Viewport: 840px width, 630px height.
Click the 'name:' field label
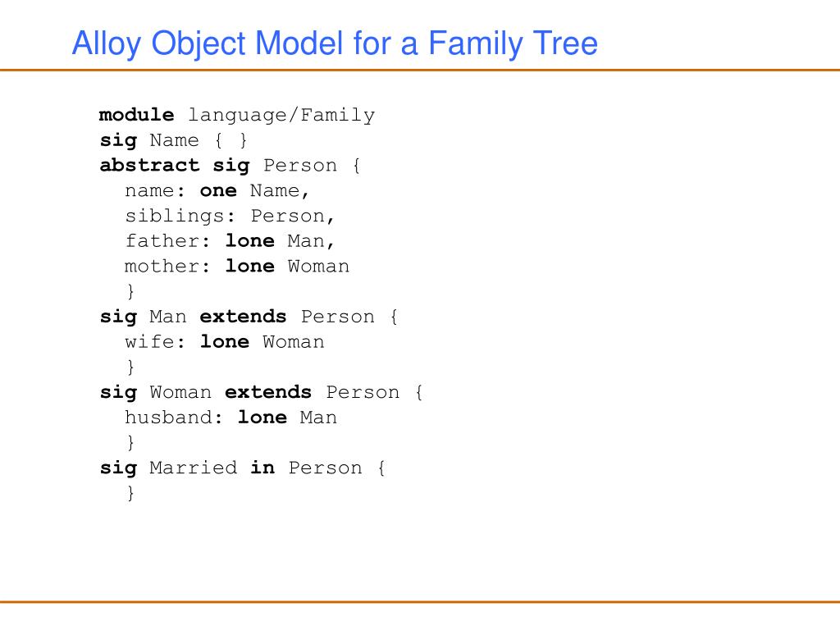point(155,190)
